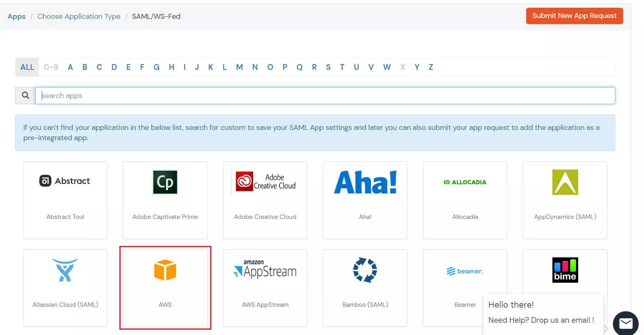Click the Beamer name text
The width and height of the screenshot is (644, 335).
(465, 305)
